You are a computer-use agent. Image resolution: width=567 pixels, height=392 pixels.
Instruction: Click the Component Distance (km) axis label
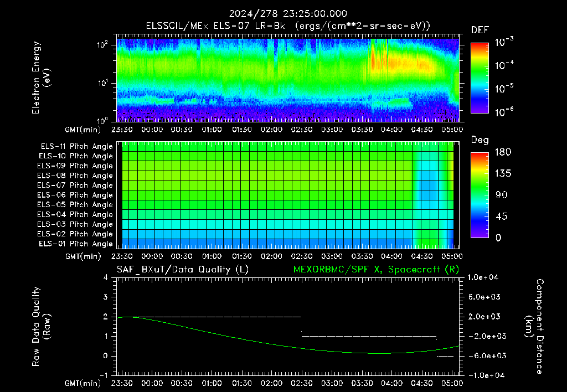coord(534,326)
